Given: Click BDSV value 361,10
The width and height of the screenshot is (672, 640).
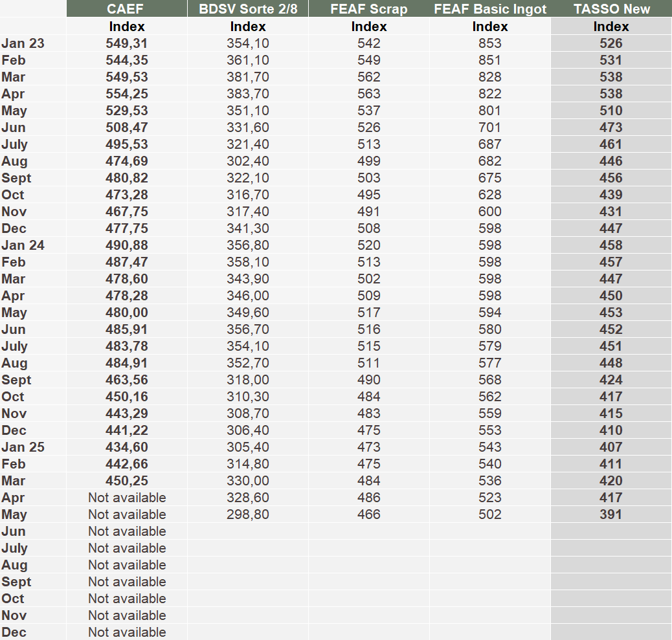Looking at the screenshot, I should coord(248,60).
